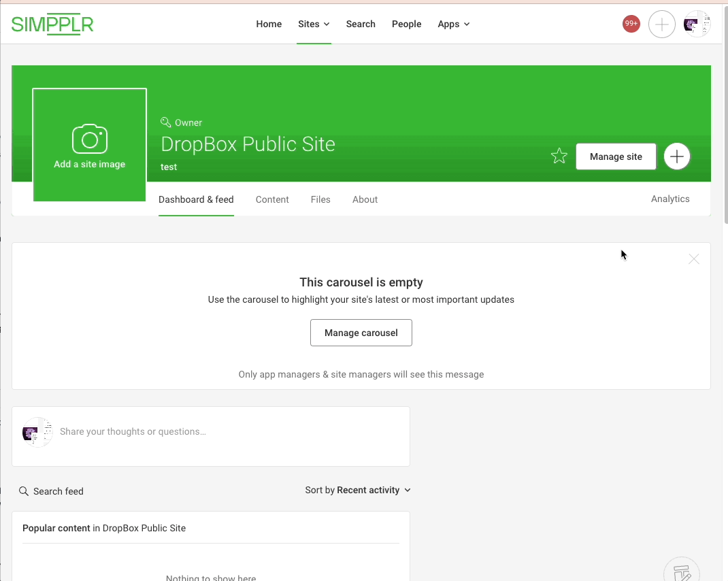Click the magnifier icon next to Search feed
Viewport: 728px width, 581px height.
pos(24,491)
